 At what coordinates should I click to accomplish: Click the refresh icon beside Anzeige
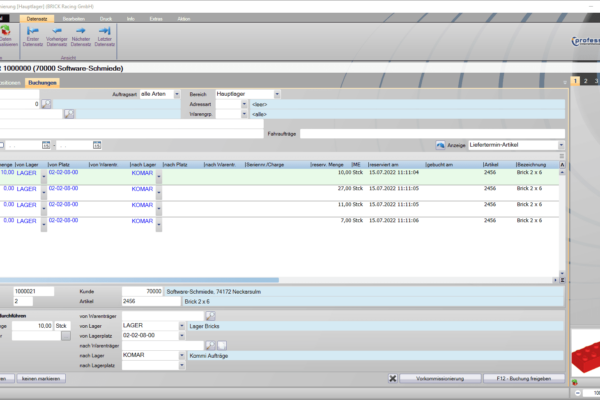pyautogui.click(x=440, y=145)
